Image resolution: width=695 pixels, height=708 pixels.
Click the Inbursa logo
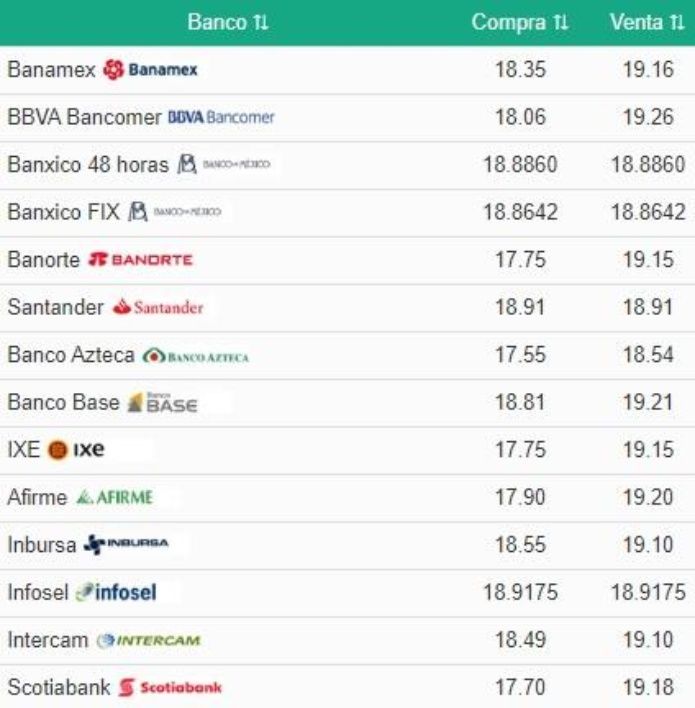[x=126, y=544]
